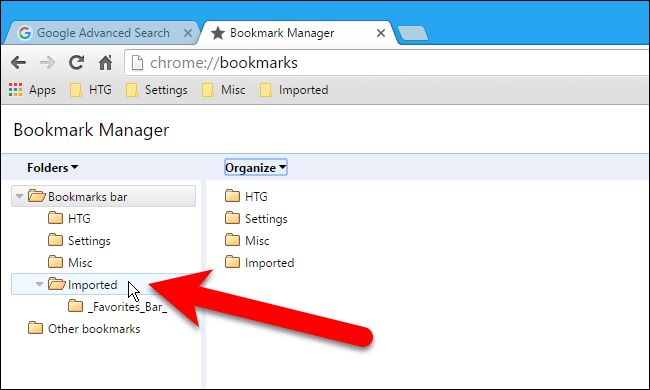The image size is (650, 390).
Task: Open Misc folder on bookmarks bar
Action: tap(223, 90)
